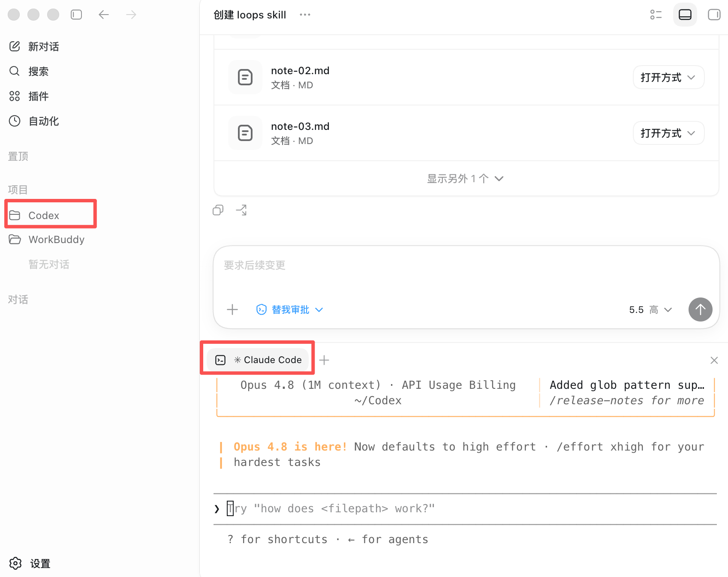Add a new terminal tab
The image size is (728, 577).
(x=324, y=360)
